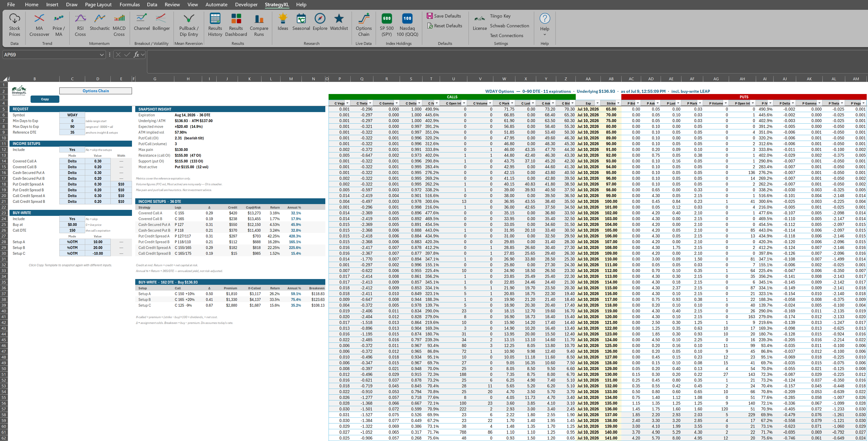Click the insert function fx icon

pos(136,55)
